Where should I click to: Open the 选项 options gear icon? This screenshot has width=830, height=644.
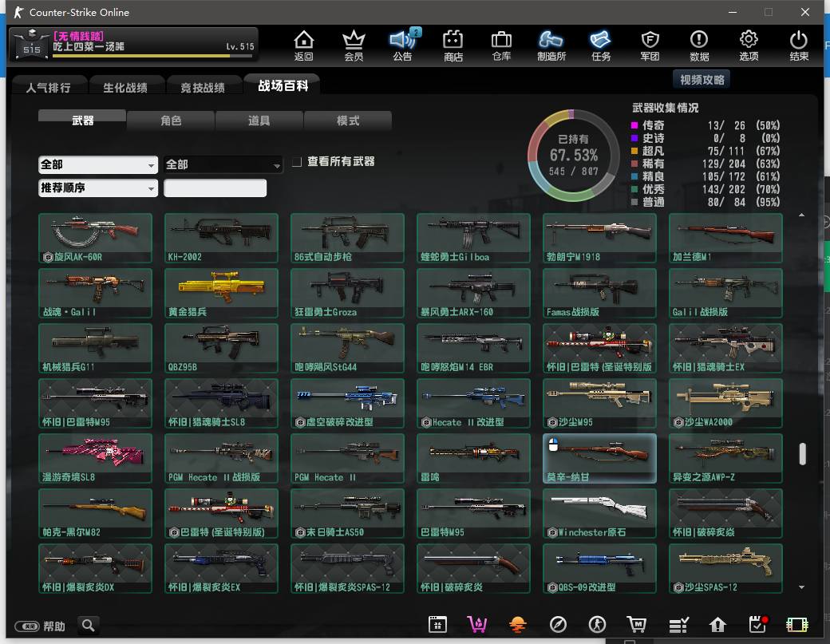(x=749, y=45)
